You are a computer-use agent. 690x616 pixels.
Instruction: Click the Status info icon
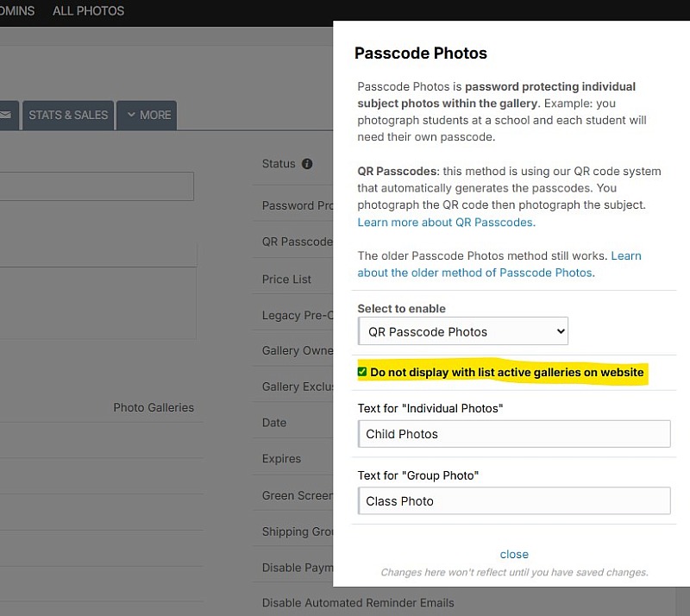(x=307, y=164)
